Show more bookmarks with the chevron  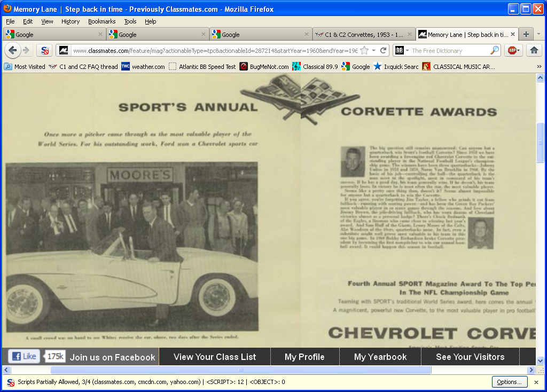[x=539, y=67]
